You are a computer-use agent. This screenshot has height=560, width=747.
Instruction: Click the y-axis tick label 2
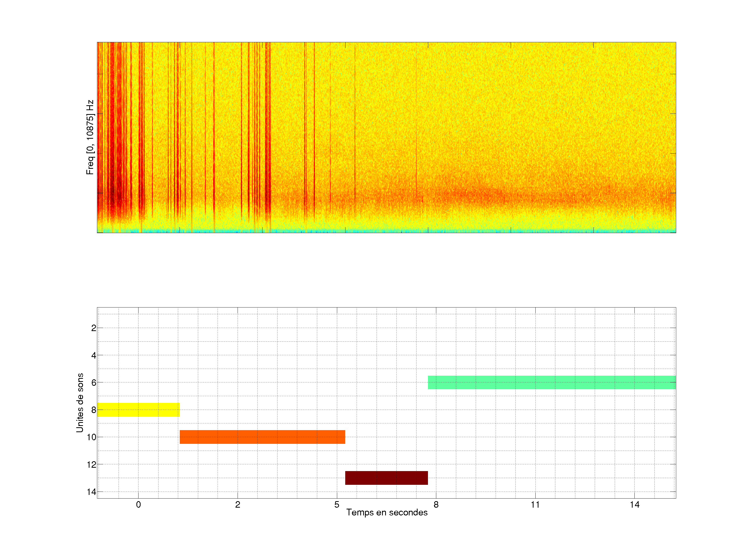pyautogui.click(x=94, y=328)
